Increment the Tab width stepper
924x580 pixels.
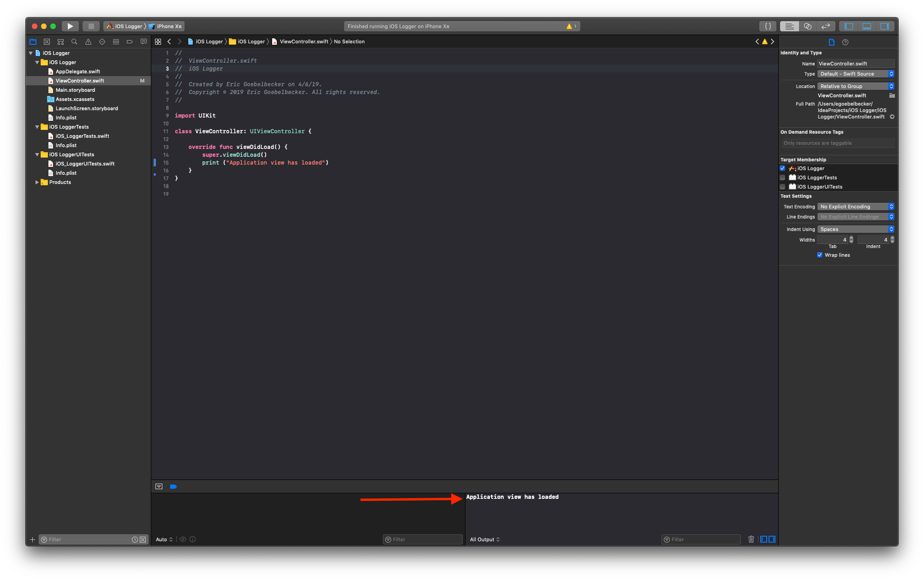pyautogui.click(x=851, y=238)
